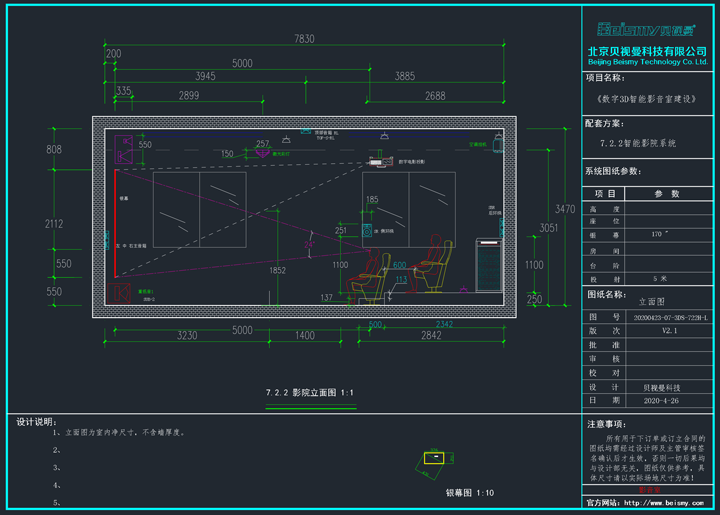720x515 pixels.
Task: Click the V2.1 version cell
Action: click(x=669, y=330)
